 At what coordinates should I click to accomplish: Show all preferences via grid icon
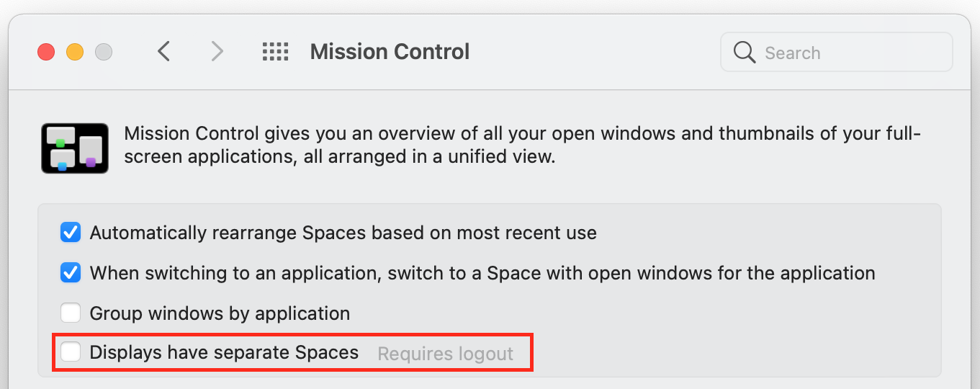click(275, 51)
